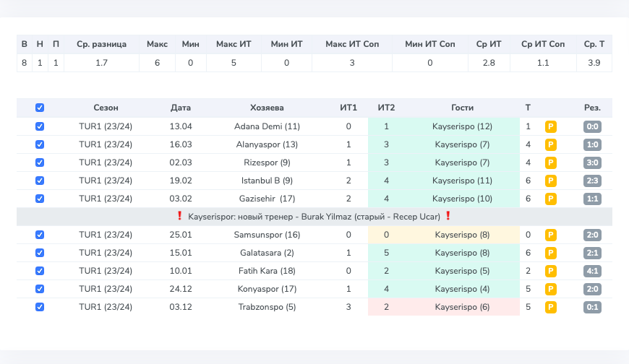Viewport: 629px width, 364px height.
Task: Open the 2:1 result badge for Galatasara
Action: pyautogui.click(x=593, y=253)
